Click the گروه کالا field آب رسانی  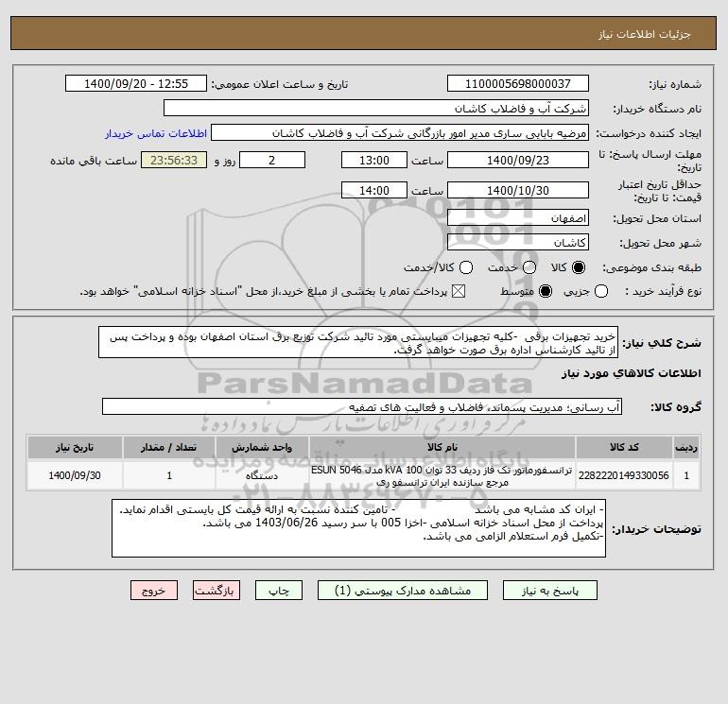coord(362,407)
